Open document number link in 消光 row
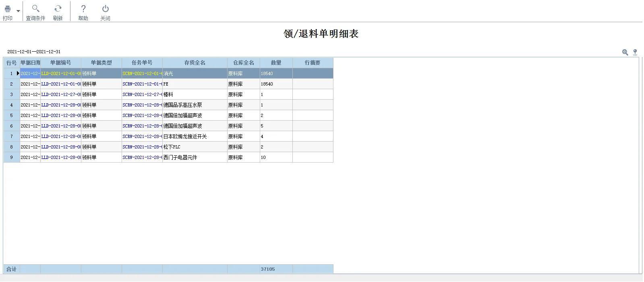Screen dimensions: 644x282 [61, 73]
